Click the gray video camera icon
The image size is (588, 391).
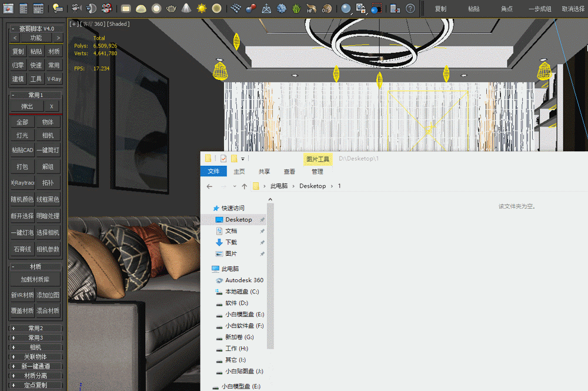tap(76, 8)
